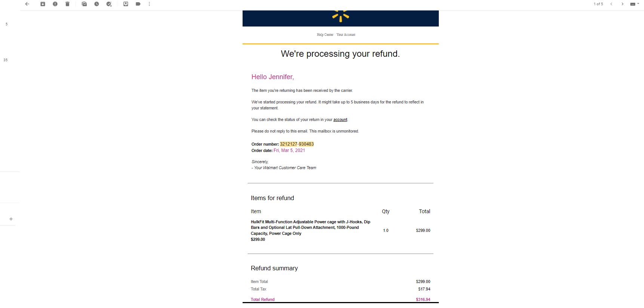Click the Walmart spark logo banner
644x308 pixels.
341,18
